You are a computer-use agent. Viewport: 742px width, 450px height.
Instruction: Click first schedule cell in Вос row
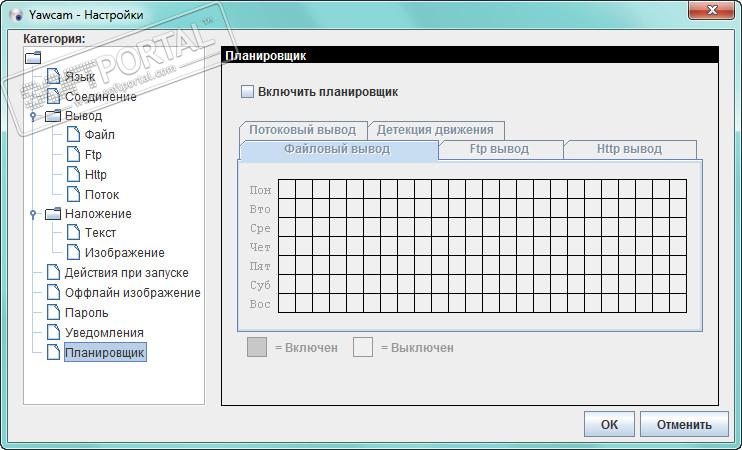287,303
